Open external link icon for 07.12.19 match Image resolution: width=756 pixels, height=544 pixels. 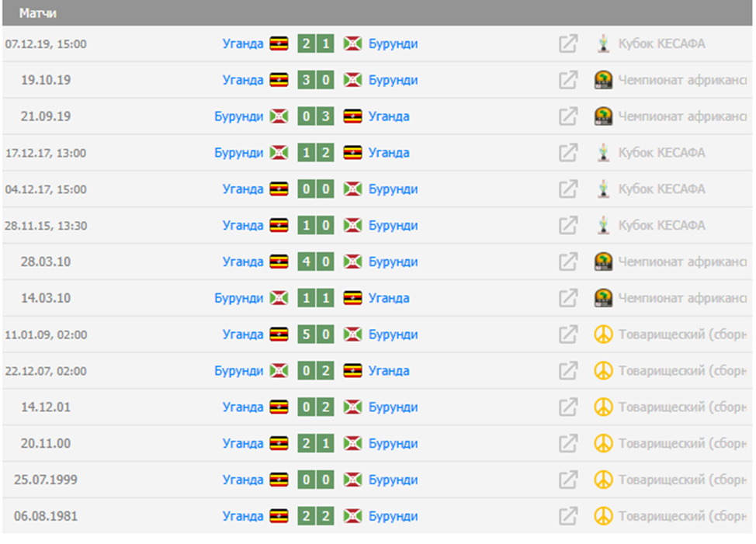coord(568,43)
